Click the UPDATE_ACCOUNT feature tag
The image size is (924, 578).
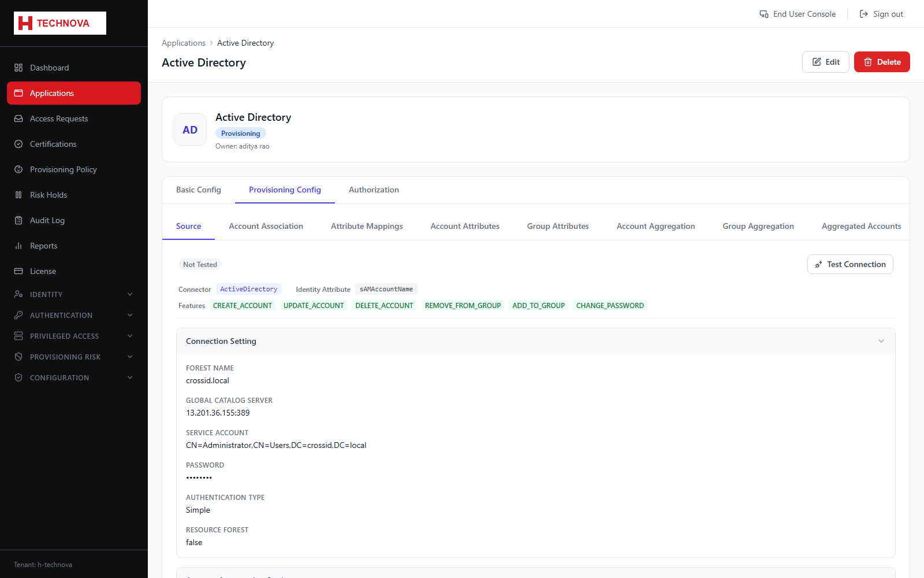point(314,306)
